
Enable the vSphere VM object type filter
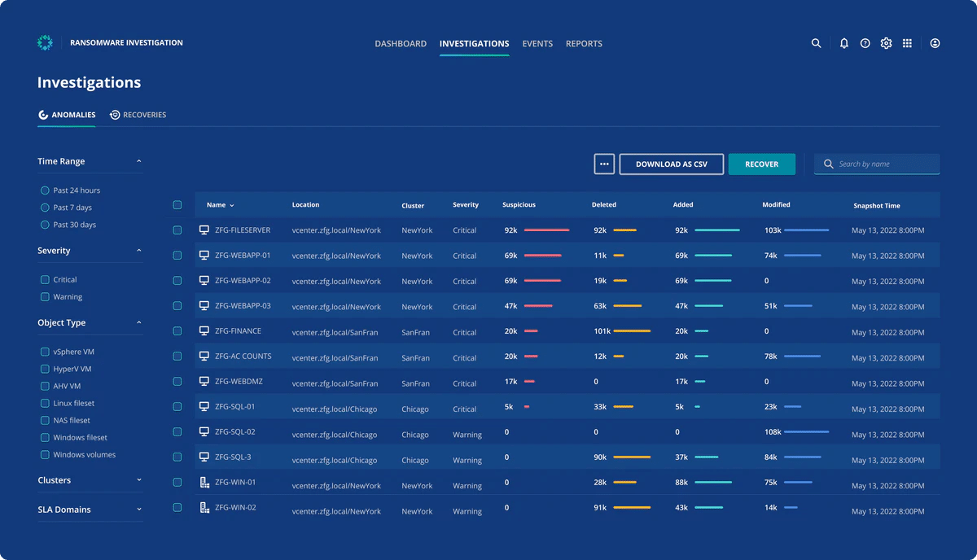(x=45, y=352)
